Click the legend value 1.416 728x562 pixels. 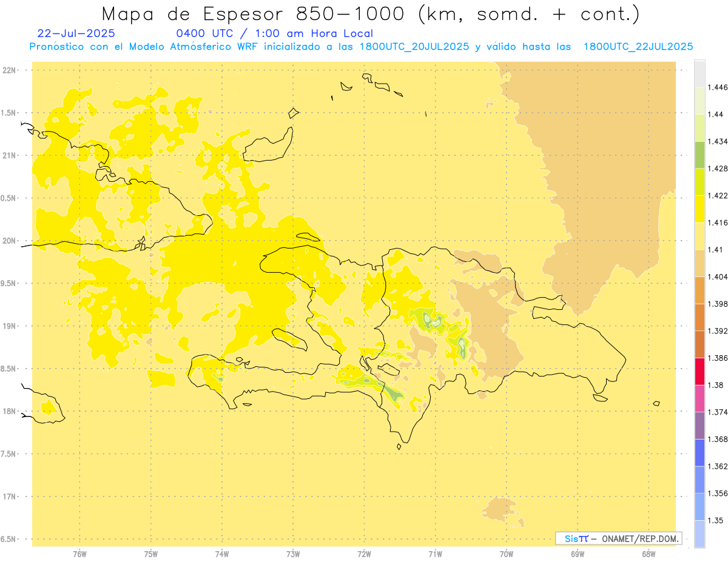tap(718, 222)
